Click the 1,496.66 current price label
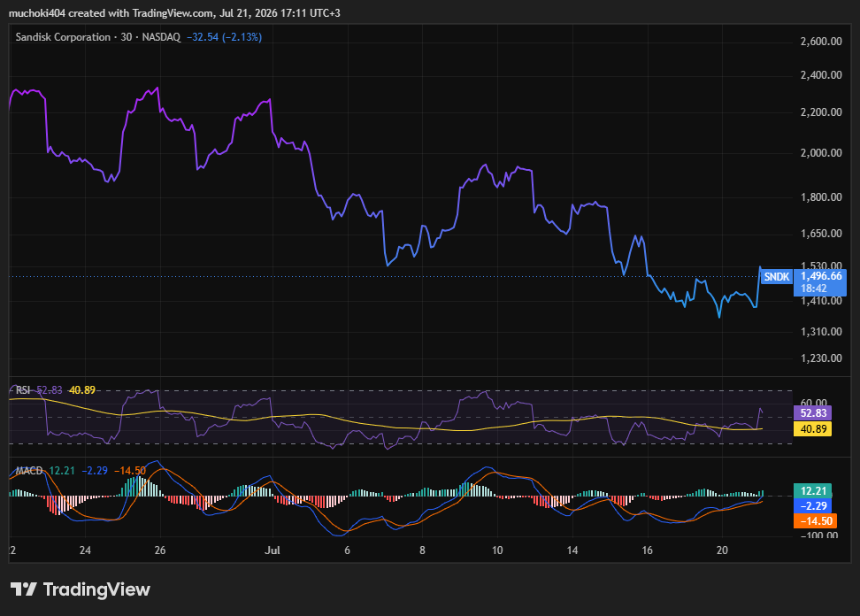860x616 pixels. pos(821,276)
